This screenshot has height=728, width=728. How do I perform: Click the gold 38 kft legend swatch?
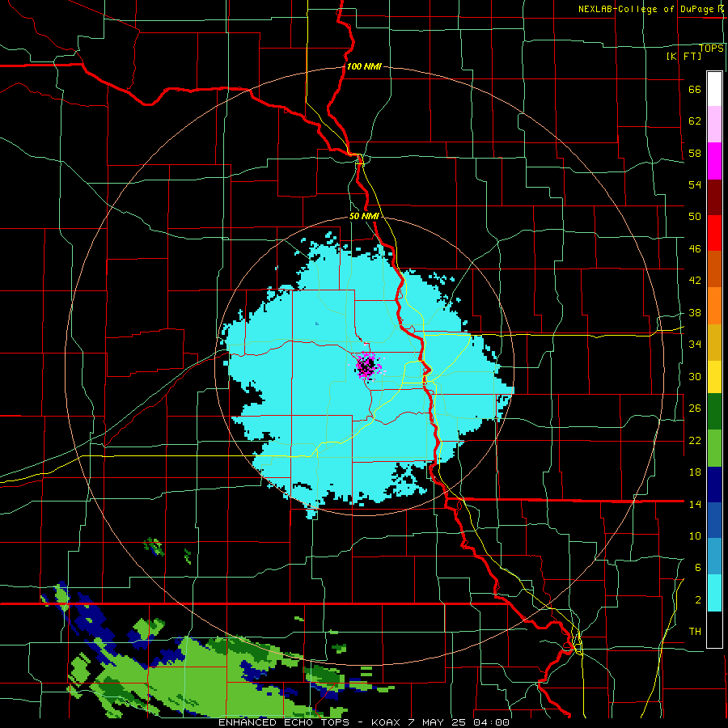click(x=714, y=341)
